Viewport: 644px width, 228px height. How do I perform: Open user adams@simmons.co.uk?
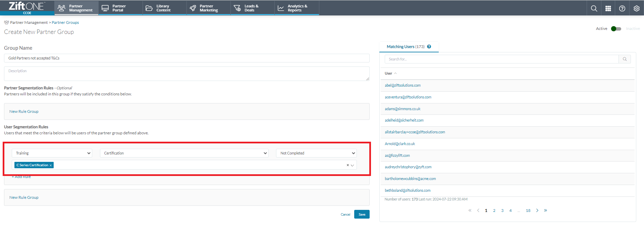coord(402,109)
